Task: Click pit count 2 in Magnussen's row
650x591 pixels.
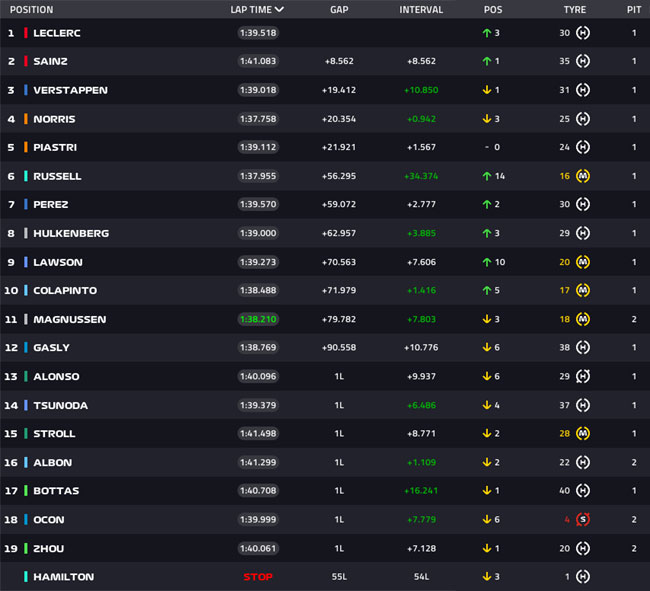Action: 634,319
